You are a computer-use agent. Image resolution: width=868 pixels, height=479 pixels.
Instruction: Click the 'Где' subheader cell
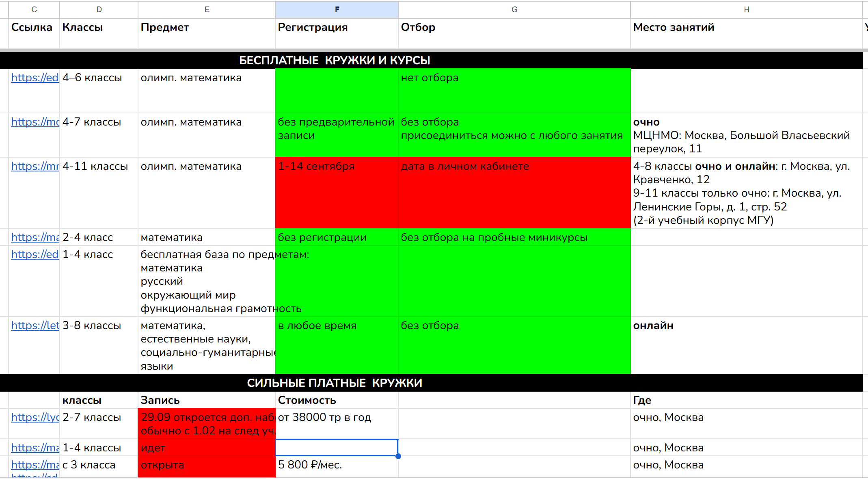click(x=746, y=400)
